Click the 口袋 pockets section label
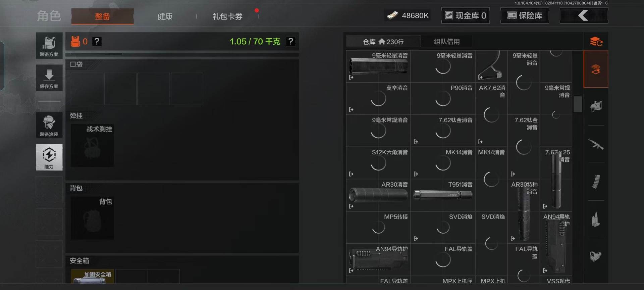The image size is (644, 290). [76, 64]
